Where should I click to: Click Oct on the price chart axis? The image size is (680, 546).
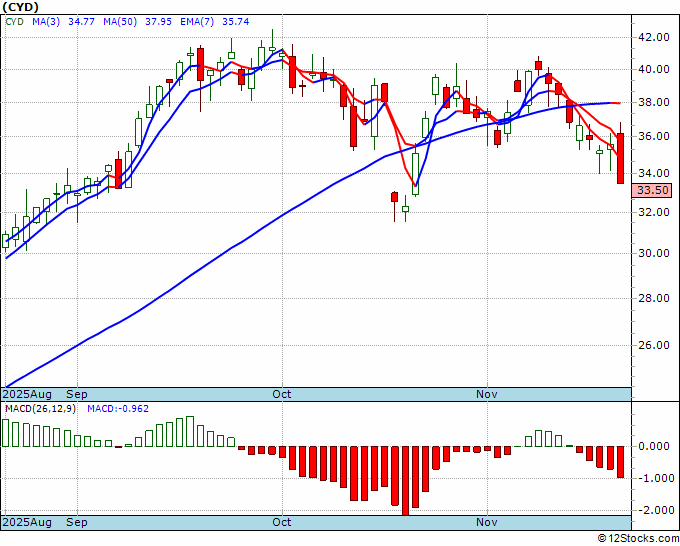coord(281,394)
